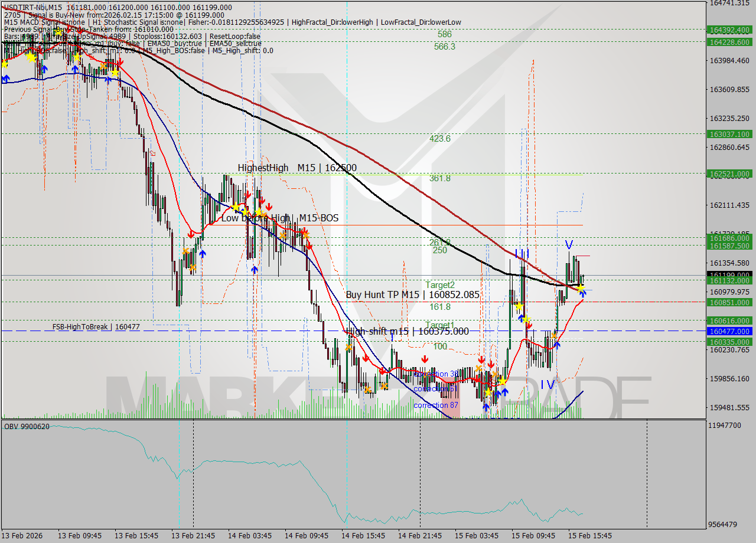Select the yellow star marker near latest candles

click(x=581, y=287)
